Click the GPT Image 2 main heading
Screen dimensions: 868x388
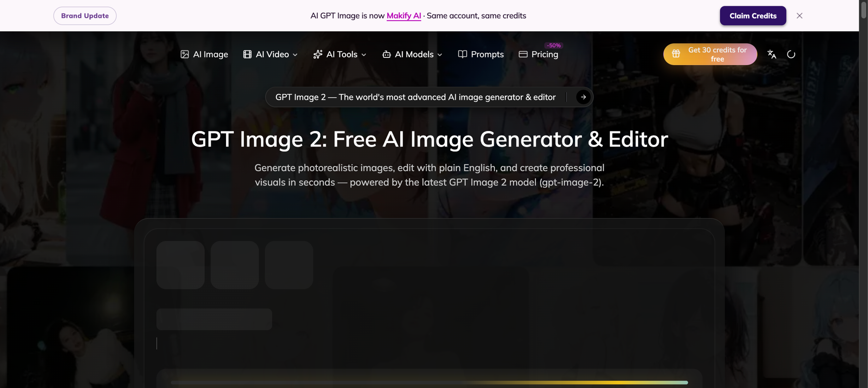pyautogui.click(x=429, y=139)
